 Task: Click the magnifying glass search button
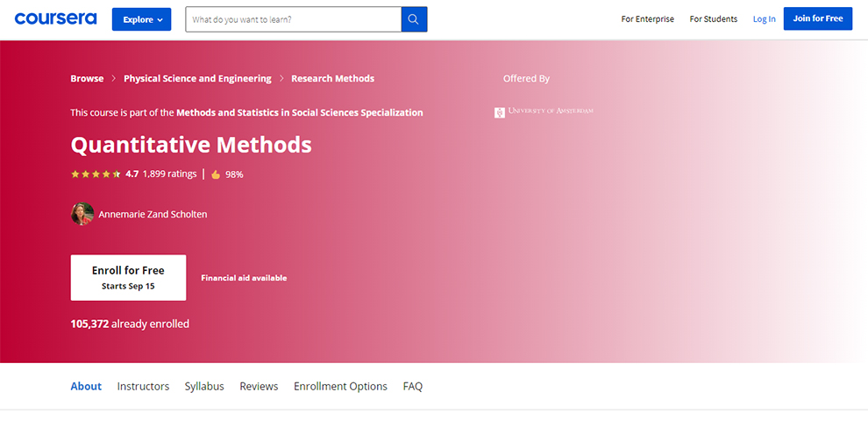(414, 19)
